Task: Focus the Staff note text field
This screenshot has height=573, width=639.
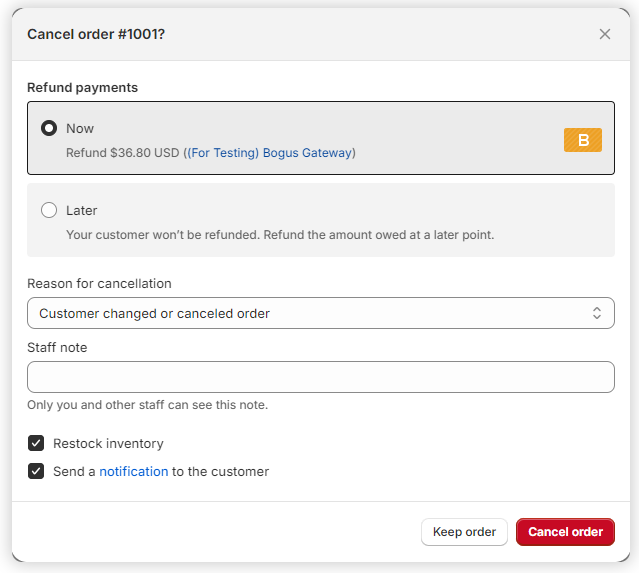Action: tap(320, 377)
